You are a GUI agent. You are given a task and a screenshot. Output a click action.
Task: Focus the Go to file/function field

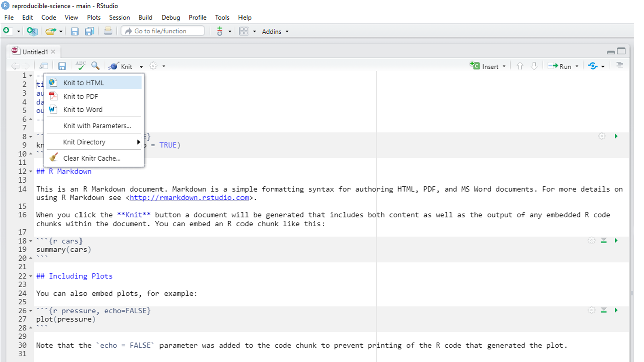(163, 31)
